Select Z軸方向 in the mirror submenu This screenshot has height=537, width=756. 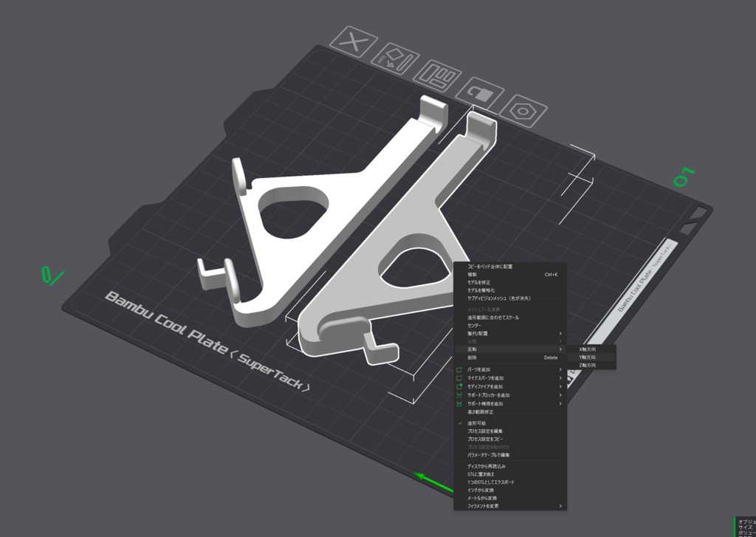pos(591,365)
